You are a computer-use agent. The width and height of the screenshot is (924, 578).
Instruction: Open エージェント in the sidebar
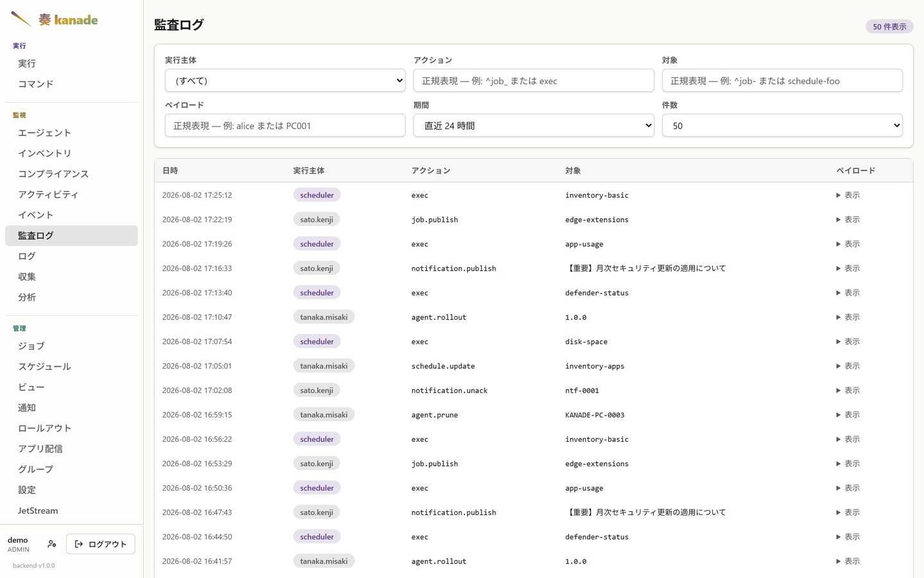click(71, 133)
